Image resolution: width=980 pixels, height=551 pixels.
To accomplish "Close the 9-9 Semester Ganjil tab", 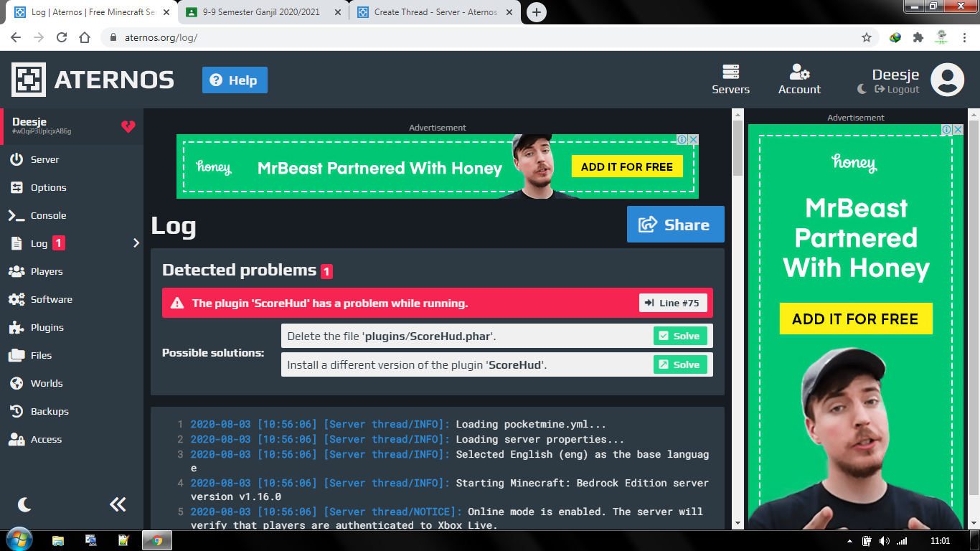I will [337, 12].
